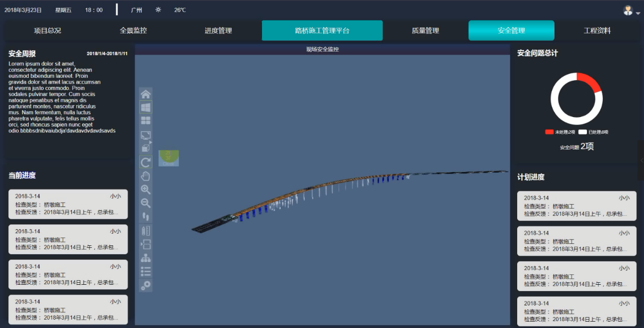Click the zoom in magnifier icon
This screenshot has height=328, width=644.
[146, 189]
